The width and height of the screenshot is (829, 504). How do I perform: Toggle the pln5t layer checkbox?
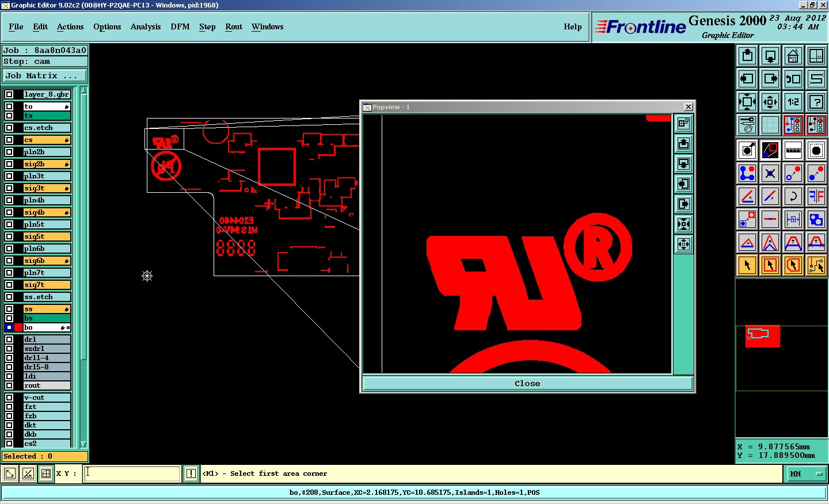9,224
